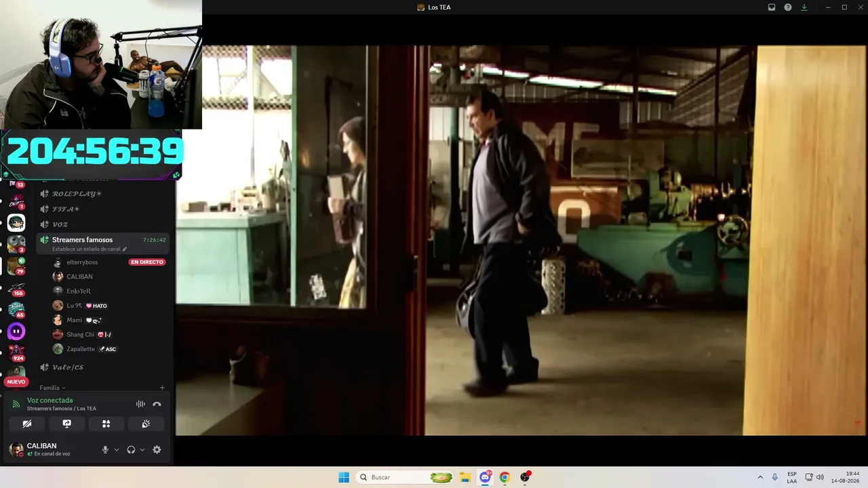Click the shared stream video in Los TEA
Viewport: 868px width, 488px height.
[x=521, y=241]
